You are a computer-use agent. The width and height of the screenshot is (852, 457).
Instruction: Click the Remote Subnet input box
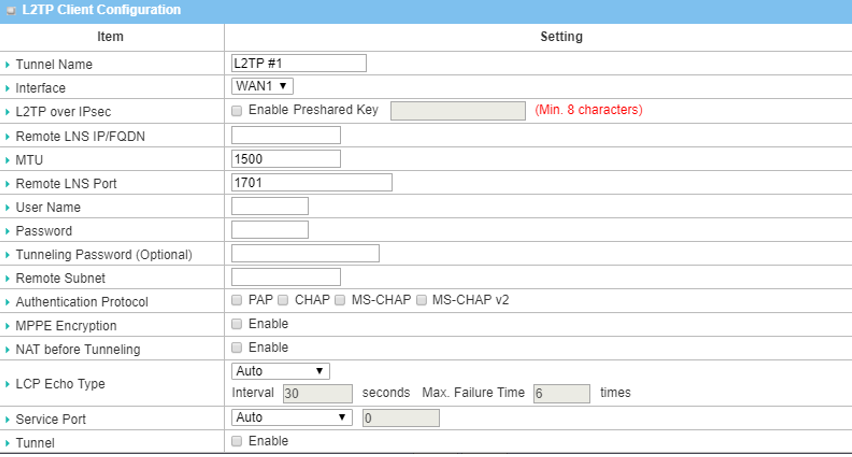(286, 277)
